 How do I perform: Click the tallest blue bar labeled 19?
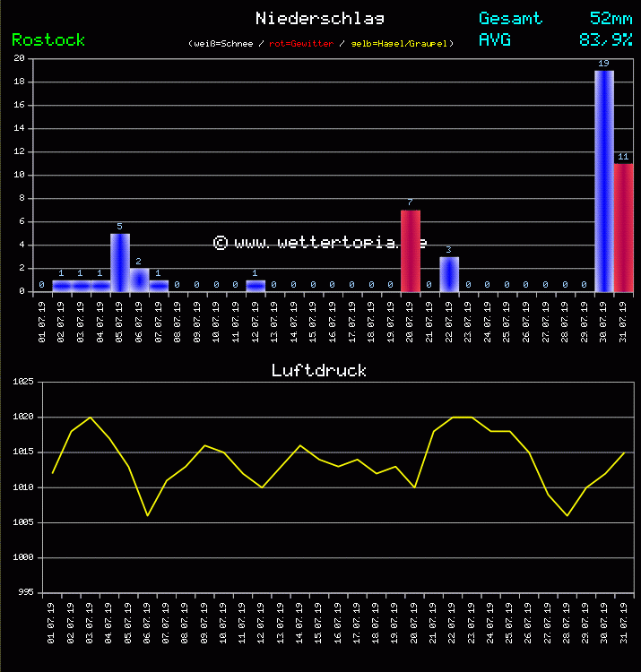pos(603,181)
